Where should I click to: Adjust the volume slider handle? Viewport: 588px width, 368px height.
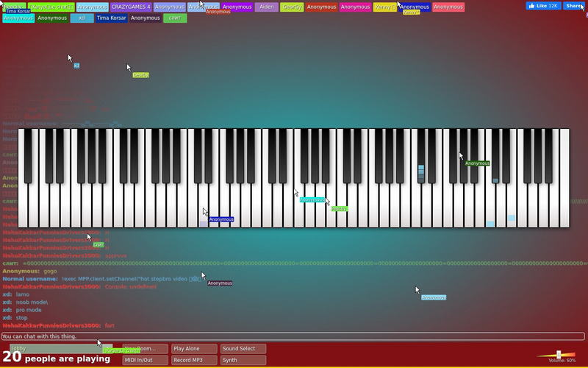pyautogui.click(x=559, y=355)
